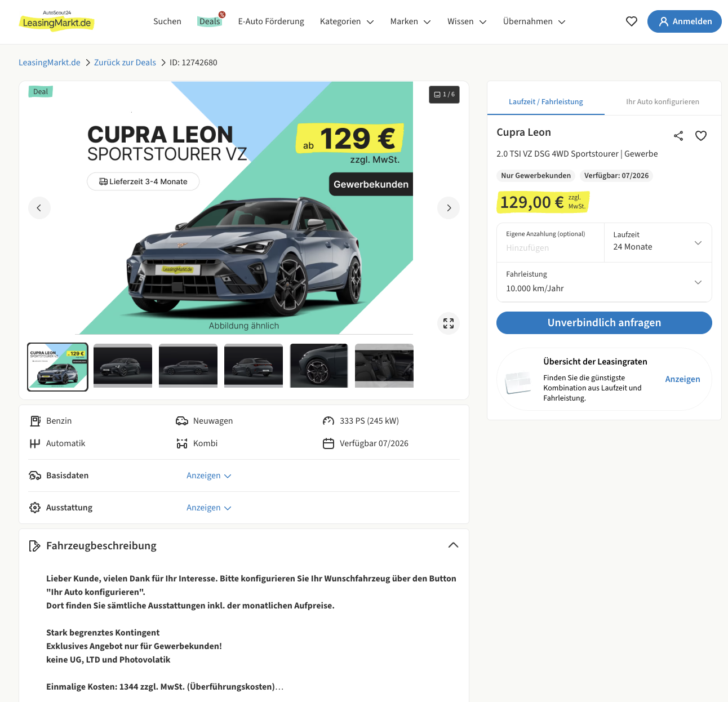Open the Laufzeit 24 Monate dropdown
Screen dimensions: 728x702
point(658,243)
